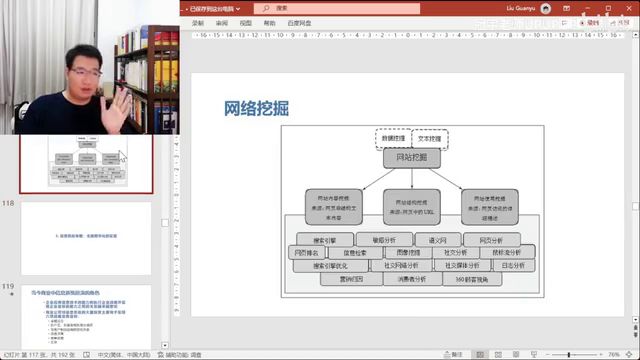Screen dimensions: 640x360
Task: Click the 网页排名 box in the diagram
Action: [306, 253]
